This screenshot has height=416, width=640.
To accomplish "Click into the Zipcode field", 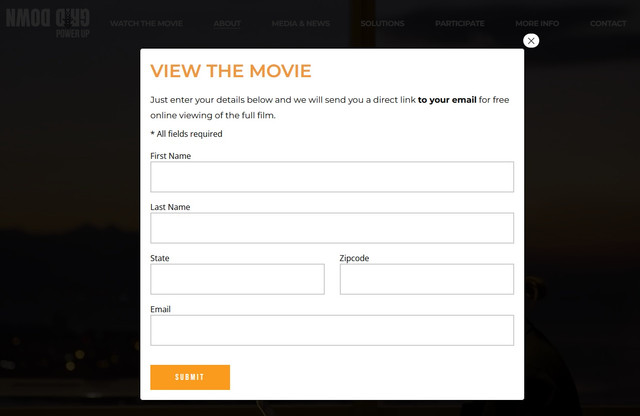I will [x=427, y=279].
